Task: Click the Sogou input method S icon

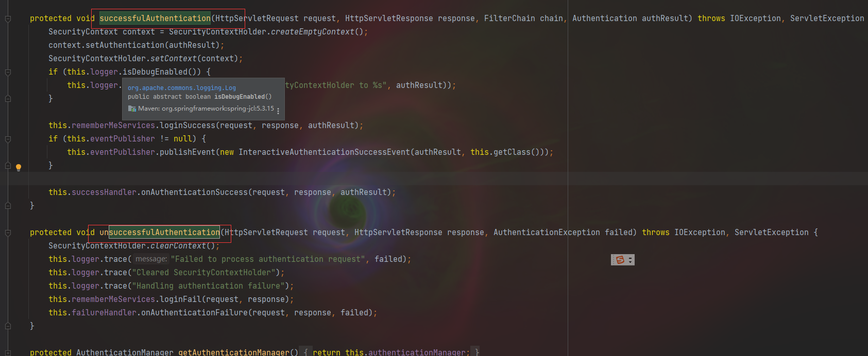Action: 620,260
